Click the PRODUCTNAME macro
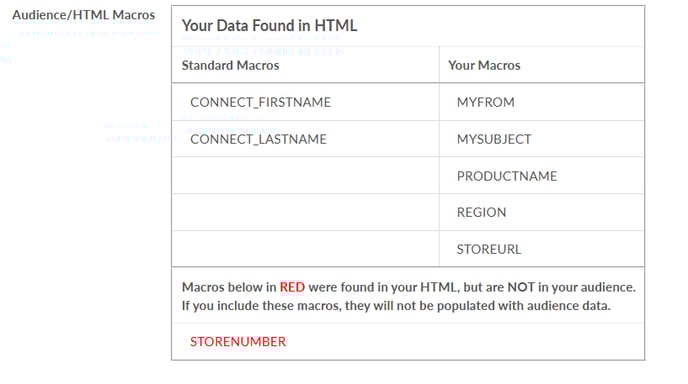Screen dimensions: 688x384 tap(507, 176)
